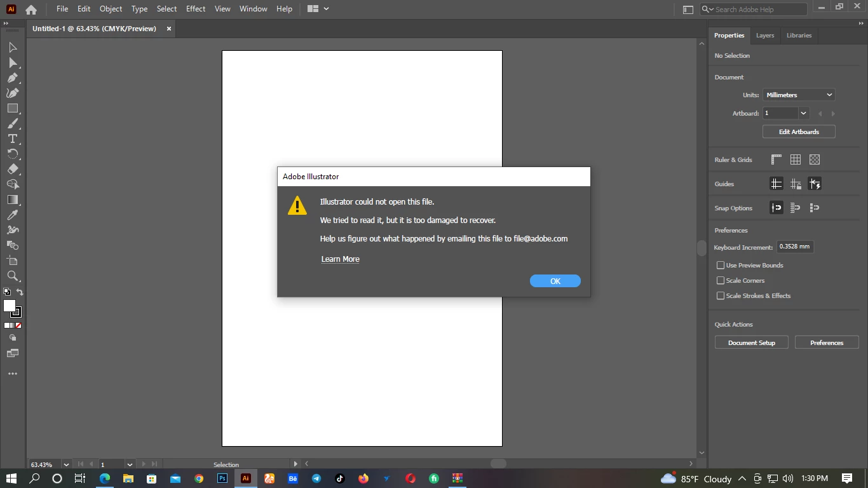This screenshot has width=868, height=488.
Task: Select the Blend tool
Action: 13,245
